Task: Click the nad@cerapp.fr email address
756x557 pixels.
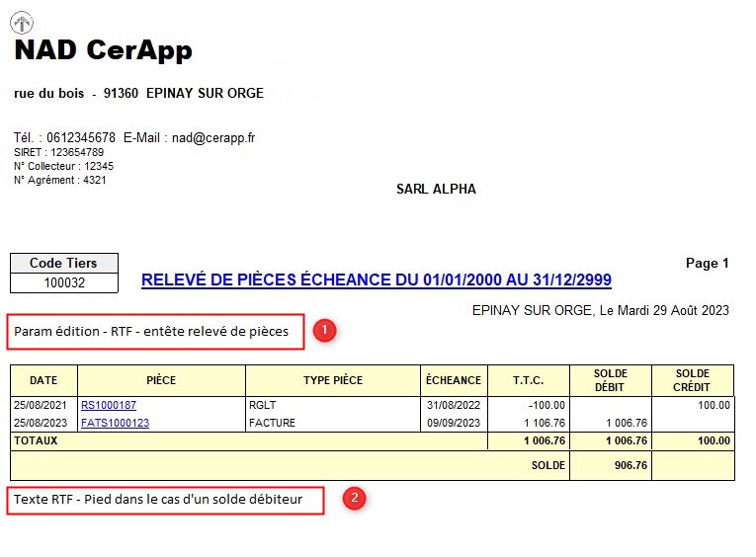Action: coord(213,137)
